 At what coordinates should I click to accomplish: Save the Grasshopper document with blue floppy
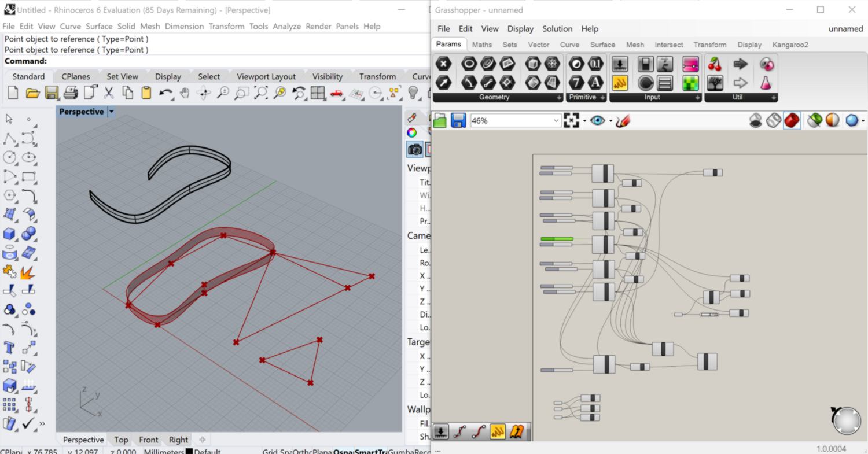(458, 120)
